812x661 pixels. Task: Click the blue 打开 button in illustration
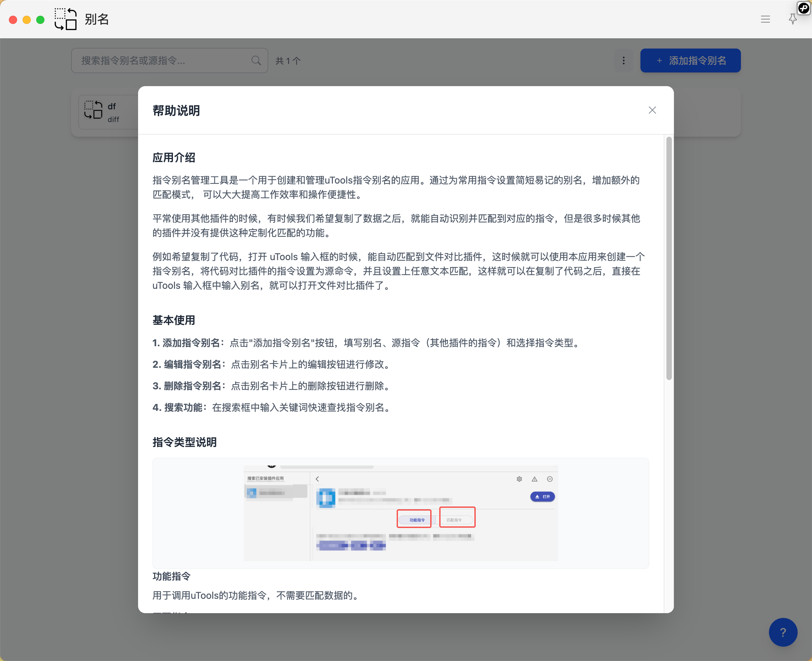coord(542,497)
